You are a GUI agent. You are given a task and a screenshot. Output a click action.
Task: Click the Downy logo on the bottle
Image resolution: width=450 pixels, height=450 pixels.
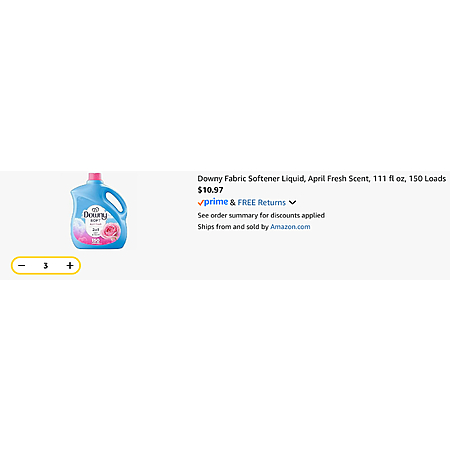coord(95,214)
